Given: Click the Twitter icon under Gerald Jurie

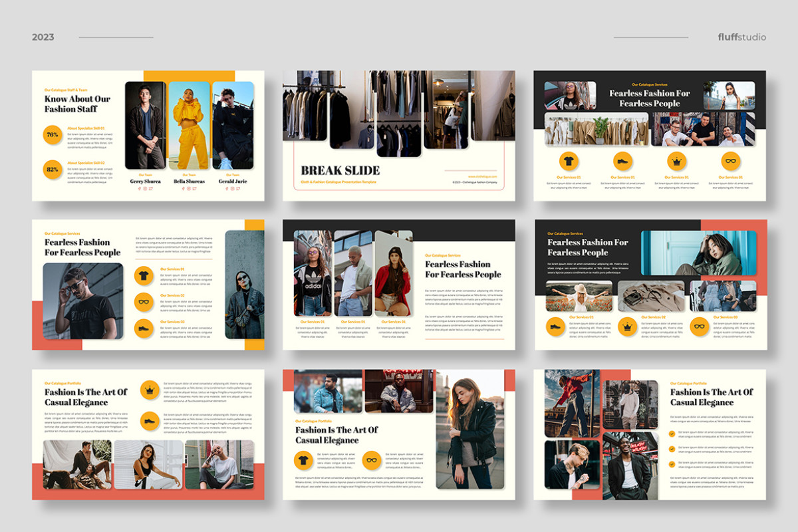Looking at the screenshot, I should [x=237, y=190].
